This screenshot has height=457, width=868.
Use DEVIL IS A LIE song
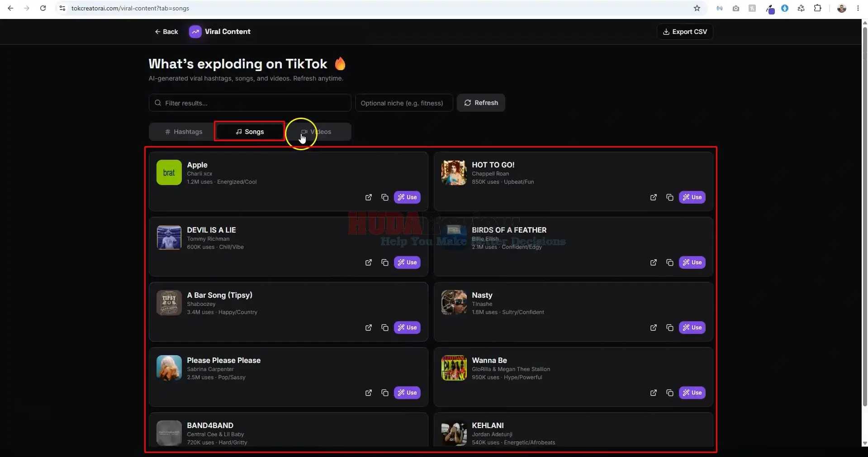point(407,262)
